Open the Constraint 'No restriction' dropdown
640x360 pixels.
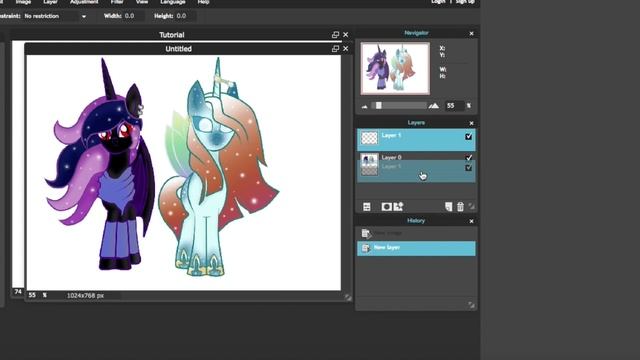[x=55, y=16]
